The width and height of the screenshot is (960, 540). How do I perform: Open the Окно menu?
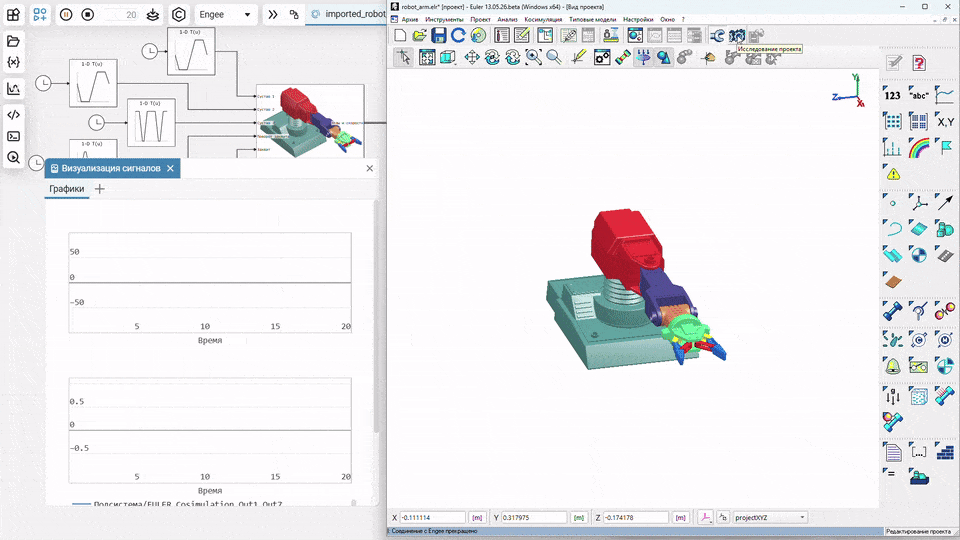667,20
